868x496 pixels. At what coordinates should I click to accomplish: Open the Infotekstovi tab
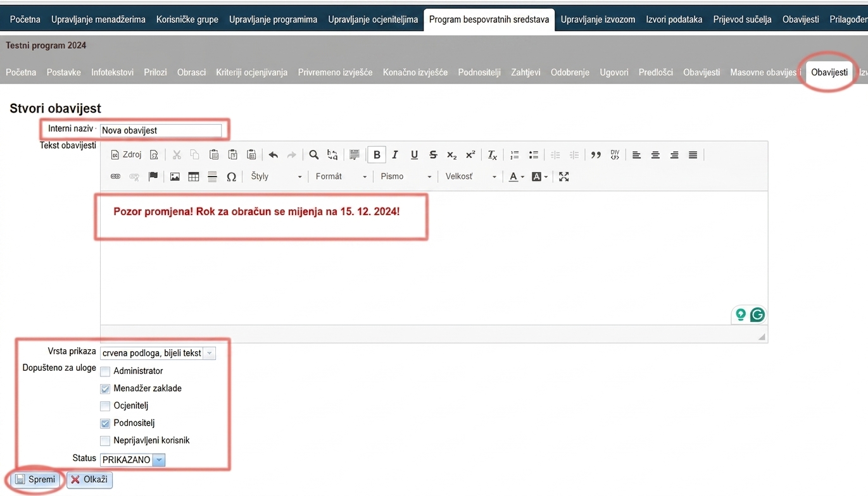(x=112, y=72)
